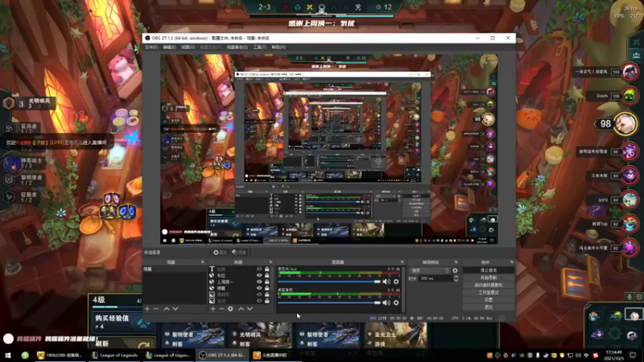Toggle visibility of fifth source row
The width and height of the screenshot is (644, 362).
pyautogui.click(x=259, y=294)
